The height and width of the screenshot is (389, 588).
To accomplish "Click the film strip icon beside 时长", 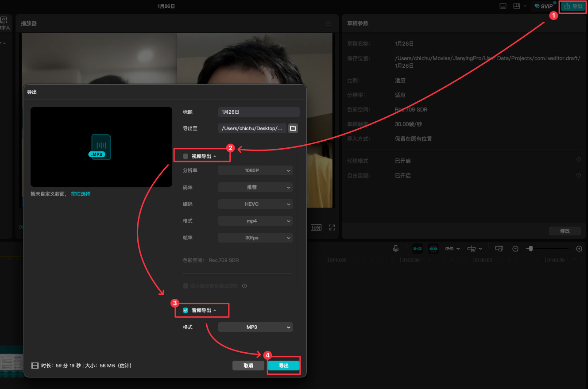I will [x=35, y=366].
